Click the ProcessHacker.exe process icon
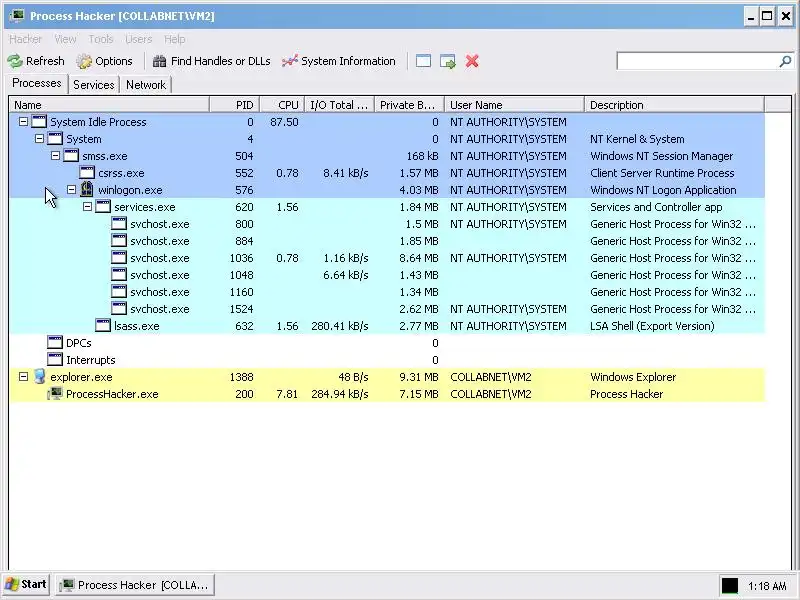The image size is (800, 600). click(x=55, y=394)
